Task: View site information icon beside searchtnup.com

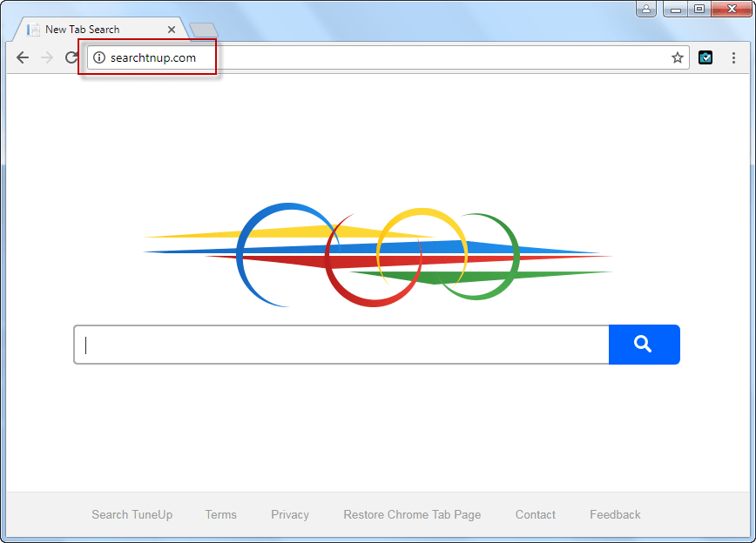Action: tap(99, 57)
